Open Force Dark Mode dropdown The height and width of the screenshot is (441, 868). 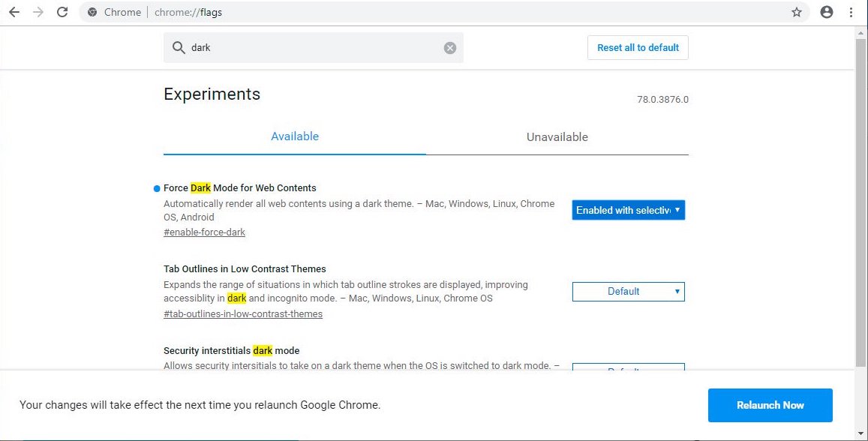[628, 210]
